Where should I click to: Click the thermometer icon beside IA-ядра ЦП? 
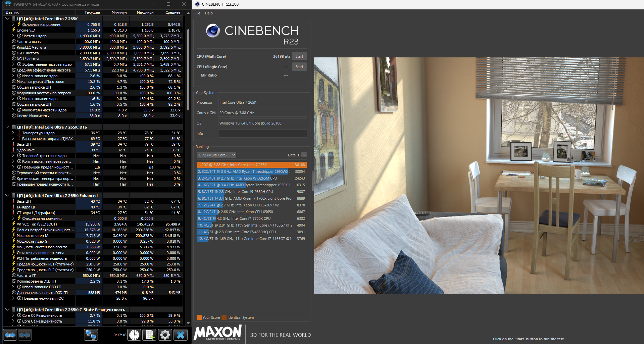14,207
